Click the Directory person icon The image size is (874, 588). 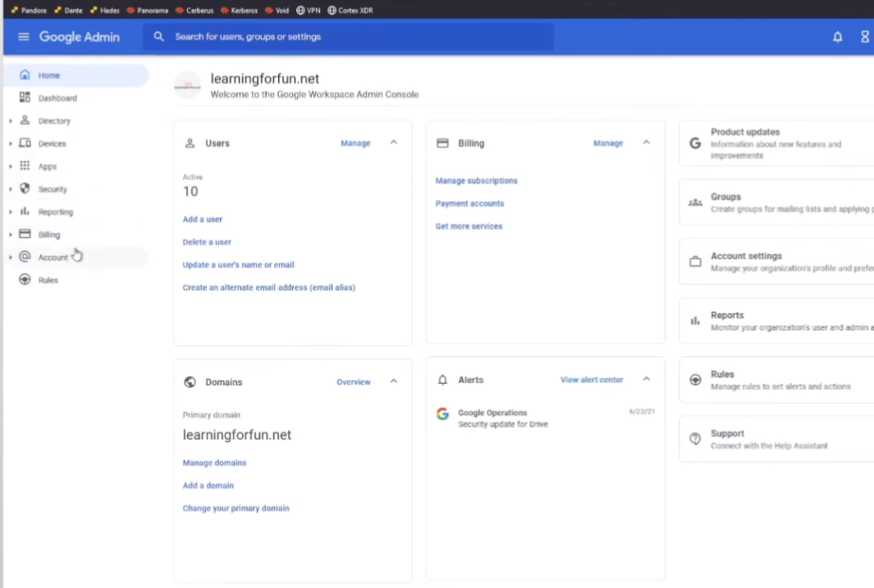point(25,121)
